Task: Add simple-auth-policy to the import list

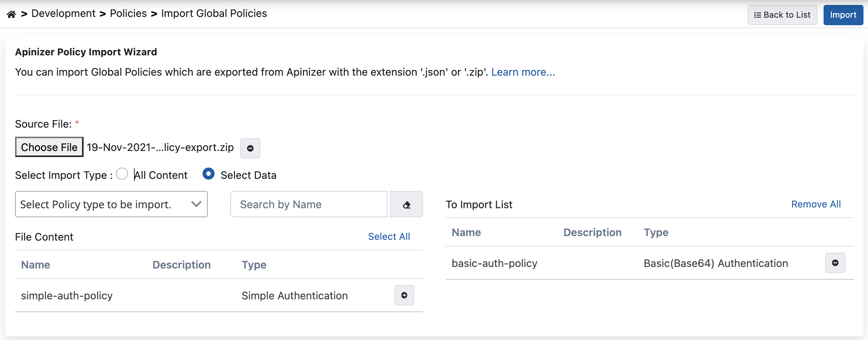Action: coord(404,296)
